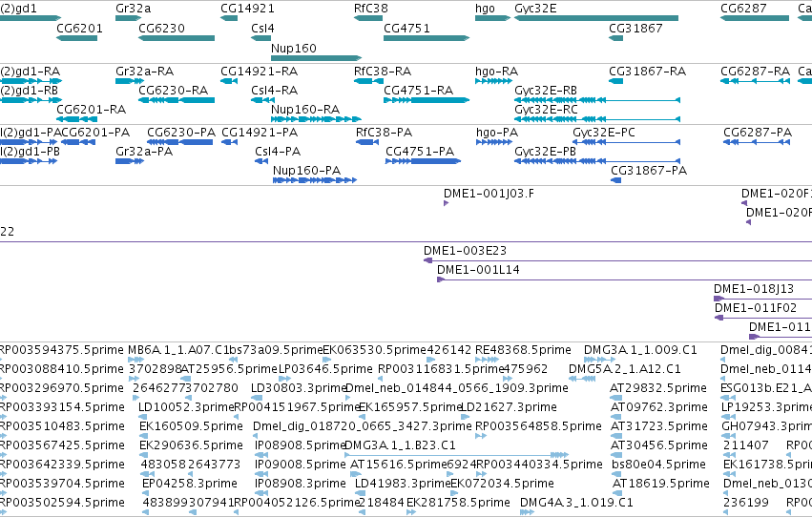
Task: Select EST label RP003564858.5prime
Action: click(538, 426)
